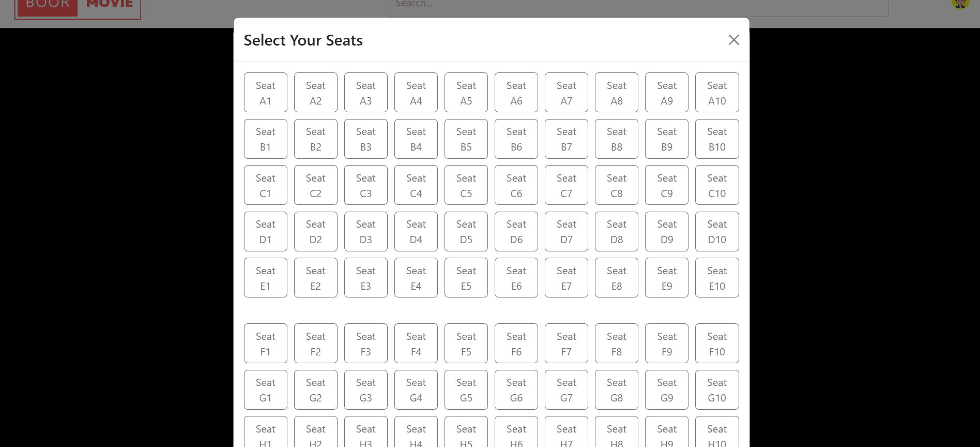This screenshot has width=980, height=447.
Task: Open the user profile avatar menu
Action: (960, 4)
